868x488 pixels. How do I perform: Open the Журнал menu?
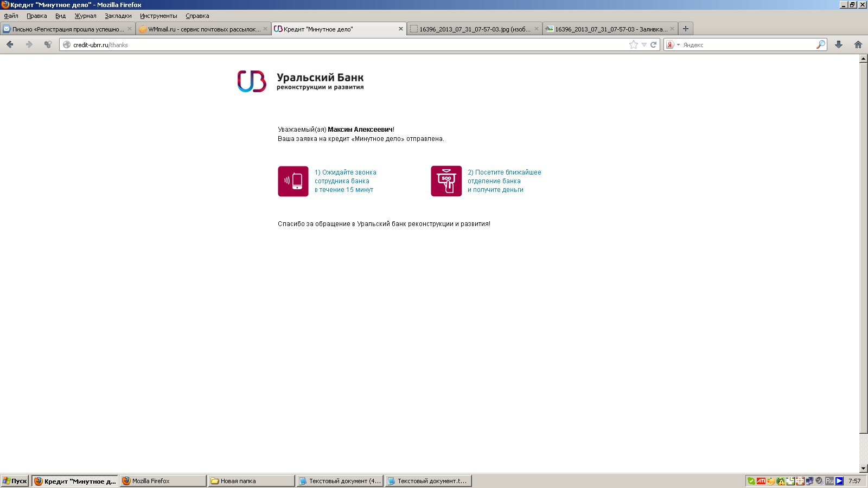[x=85, y=16]
